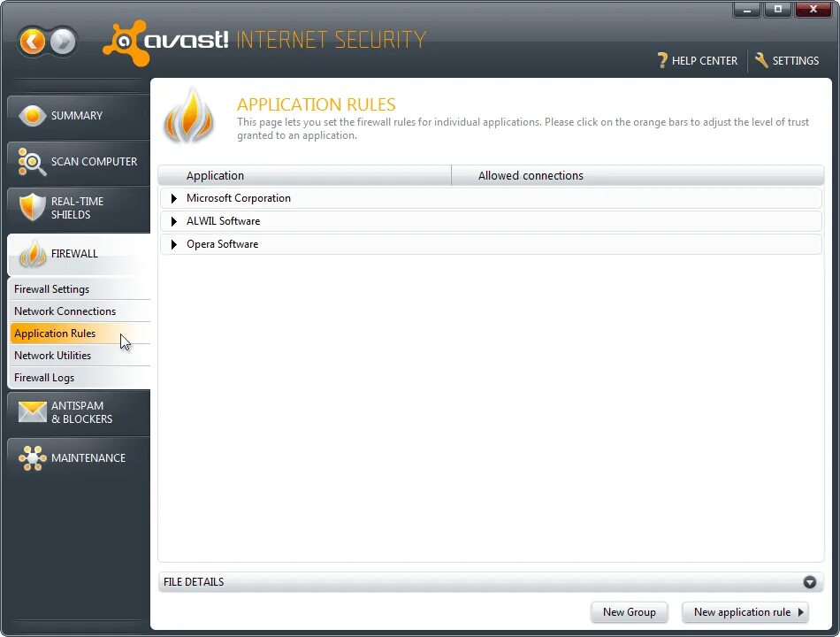Open the Maintenance section

coord(79,458)
